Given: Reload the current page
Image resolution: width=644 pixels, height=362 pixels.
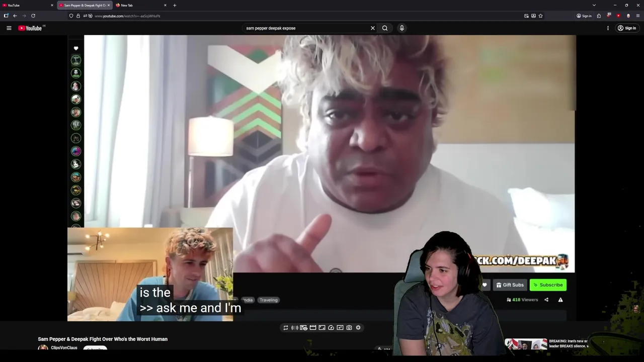Looking at the screenshot, I should pyautogui.click(x=33, y=16).
